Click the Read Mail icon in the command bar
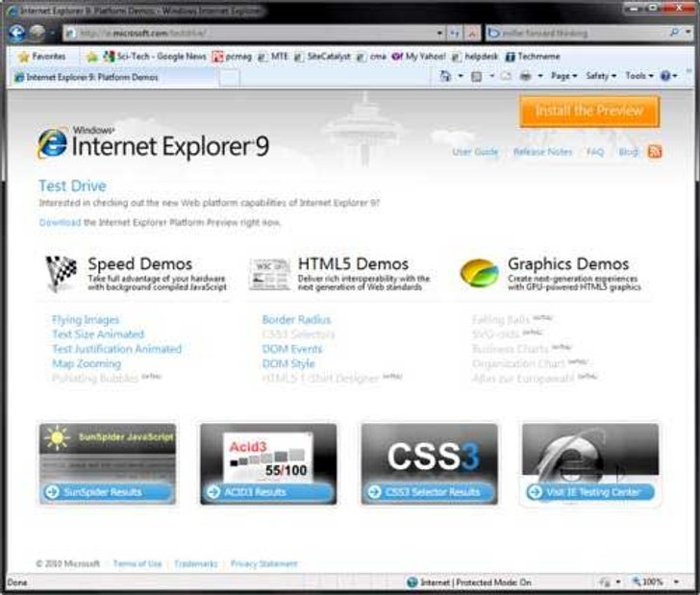 [x=506, y=76]
